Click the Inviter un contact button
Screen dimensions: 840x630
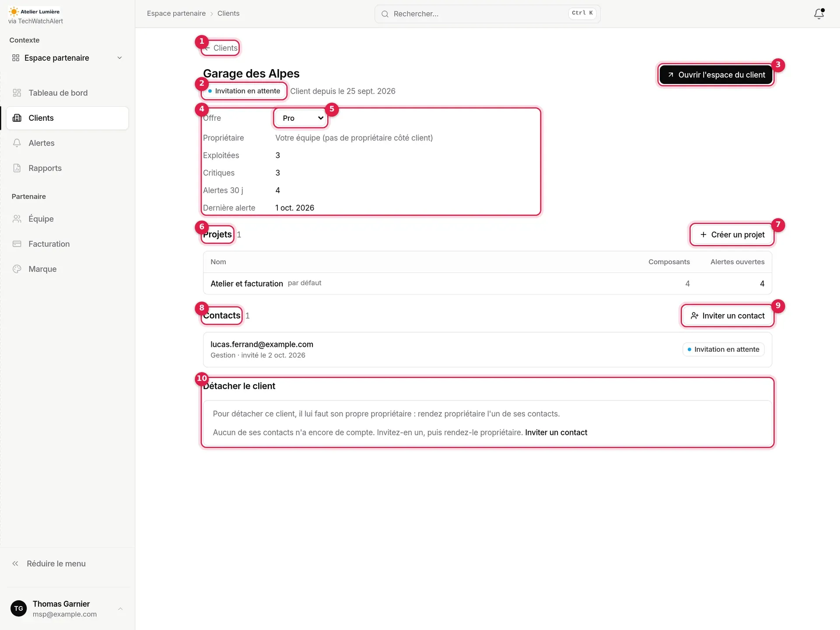pos(728,315)
